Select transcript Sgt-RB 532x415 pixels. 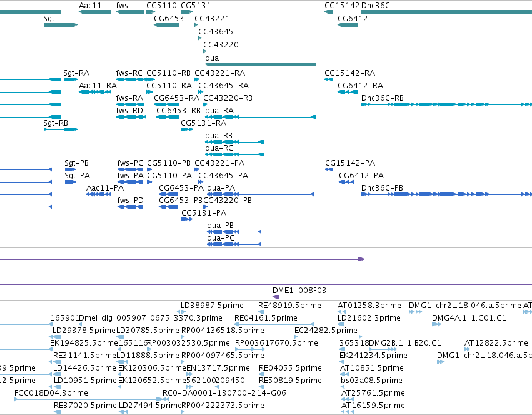coord(61,129)
